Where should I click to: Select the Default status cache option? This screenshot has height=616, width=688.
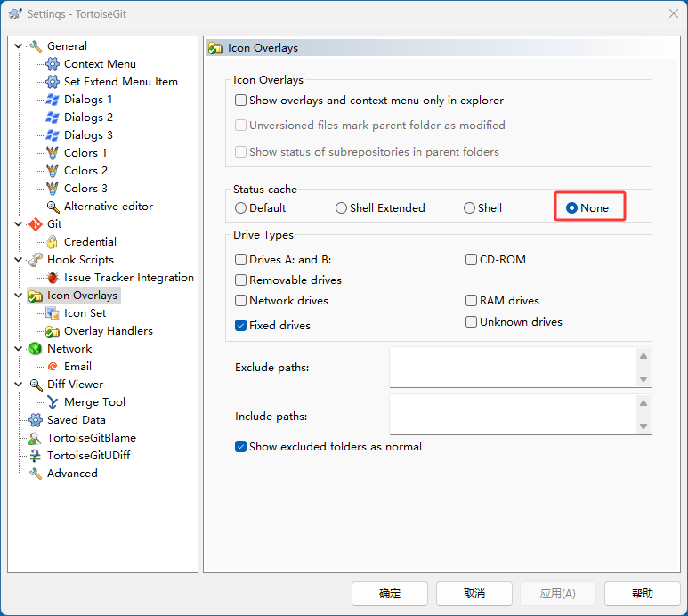click(x=240, y=208)
